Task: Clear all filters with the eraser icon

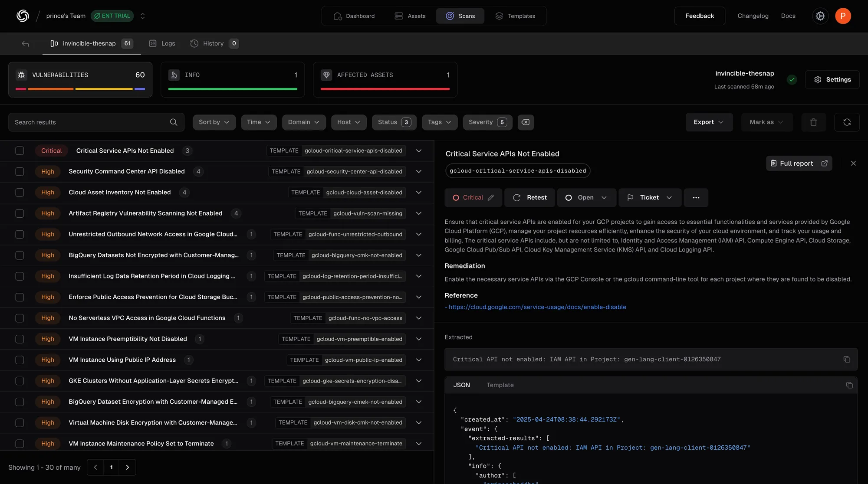Action: pyautogui.click(x=525, y=122)
